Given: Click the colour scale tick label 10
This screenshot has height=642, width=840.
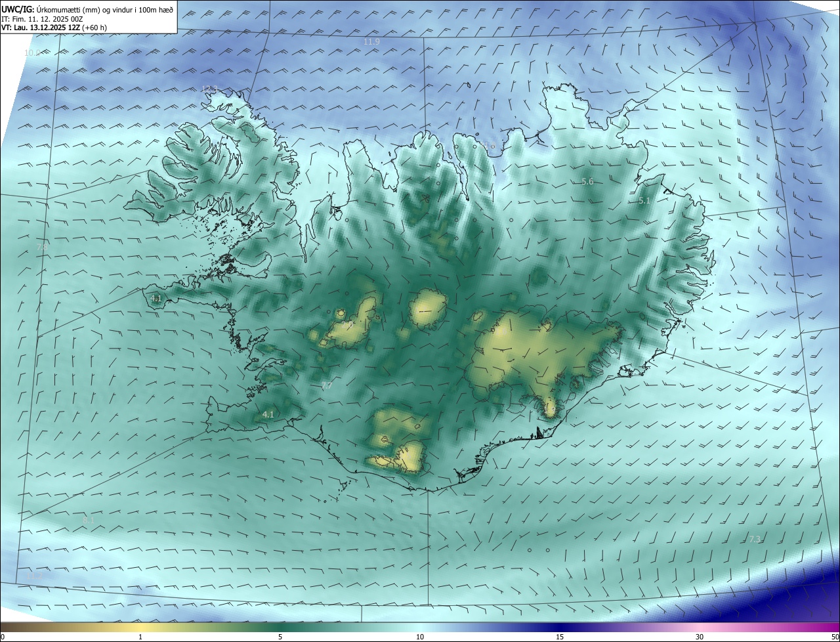Looking at the screenshot, I should pos(420,637).
